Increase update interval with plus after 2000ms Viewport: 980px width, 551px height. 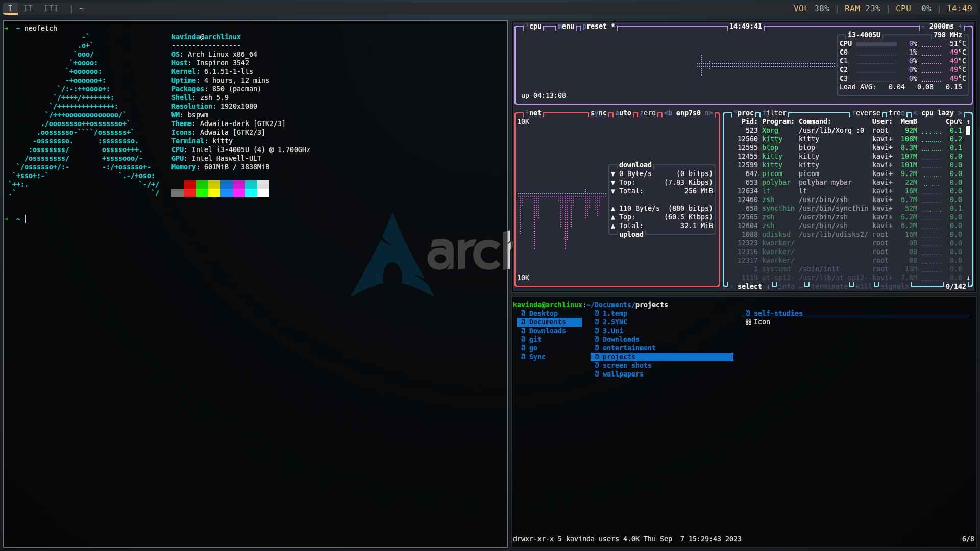coord(960,27)
